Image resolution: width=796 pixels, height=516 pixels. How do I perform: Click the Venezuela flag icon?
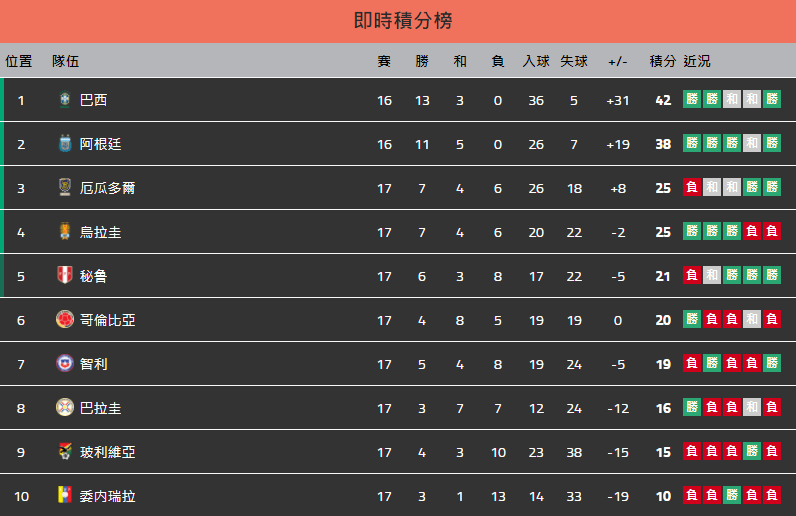[64, 495]
